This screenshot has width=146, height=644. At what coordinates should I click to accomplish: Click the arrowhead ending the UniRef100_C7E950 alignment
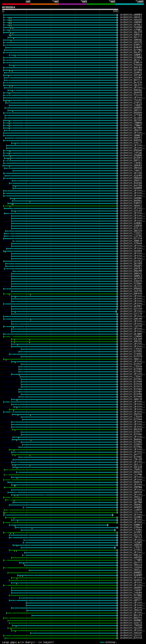[x=115, y=530]
